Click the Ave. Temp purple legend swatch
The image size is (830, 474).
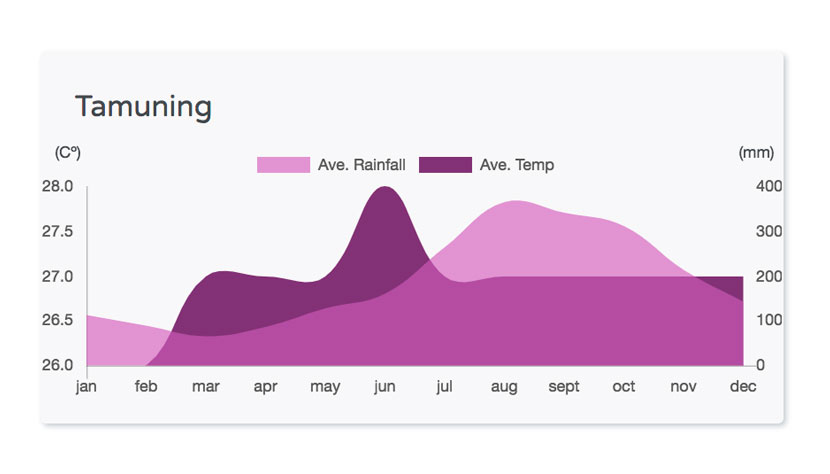pos(445,165)
